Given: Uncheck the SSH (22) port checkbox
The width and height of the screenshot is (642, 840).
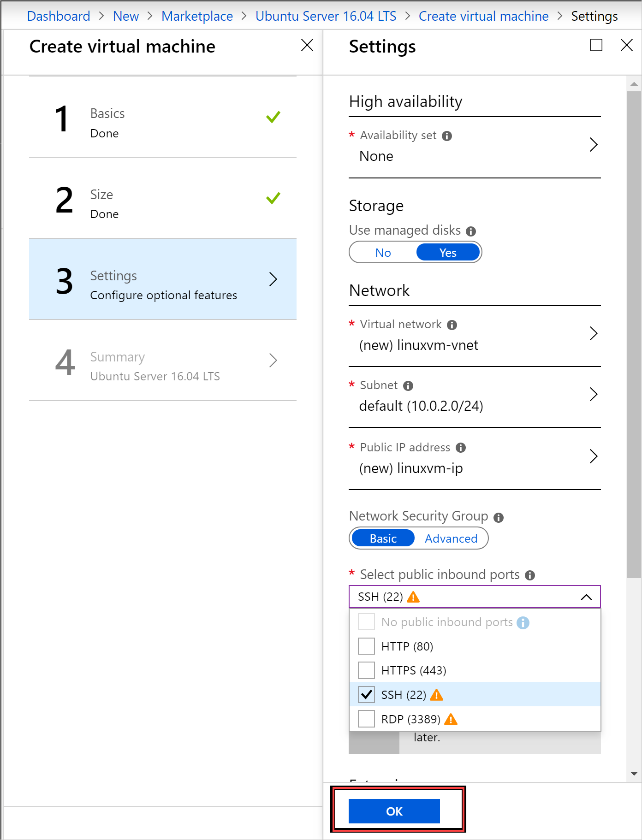Looking at the screenshot, I should tap(366, 694).
